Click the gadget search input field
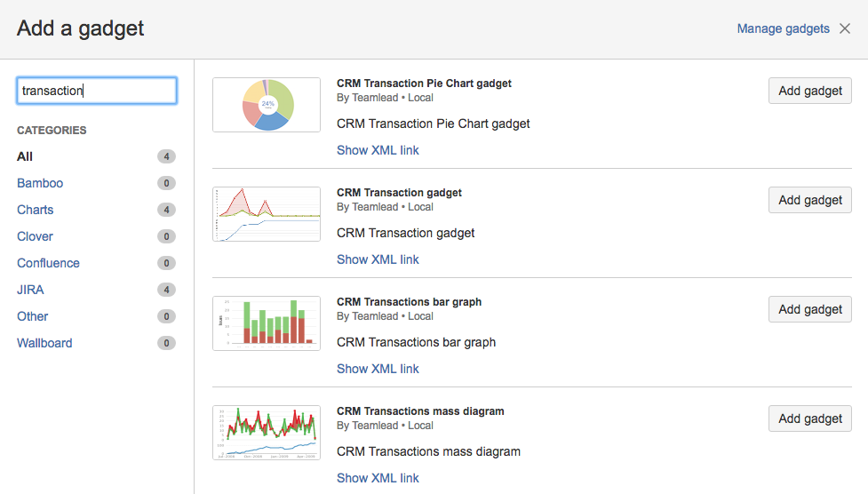 [x=97, y=91]
